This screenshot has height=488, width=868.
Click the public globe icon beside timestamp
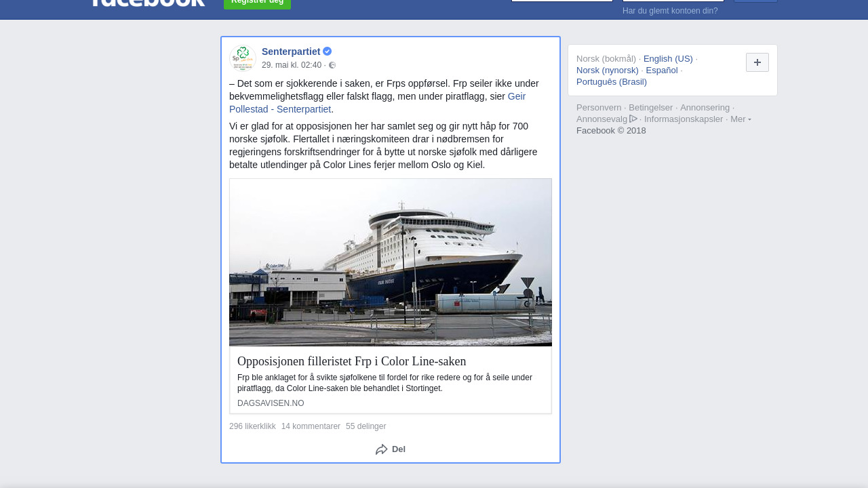point(332,65)
